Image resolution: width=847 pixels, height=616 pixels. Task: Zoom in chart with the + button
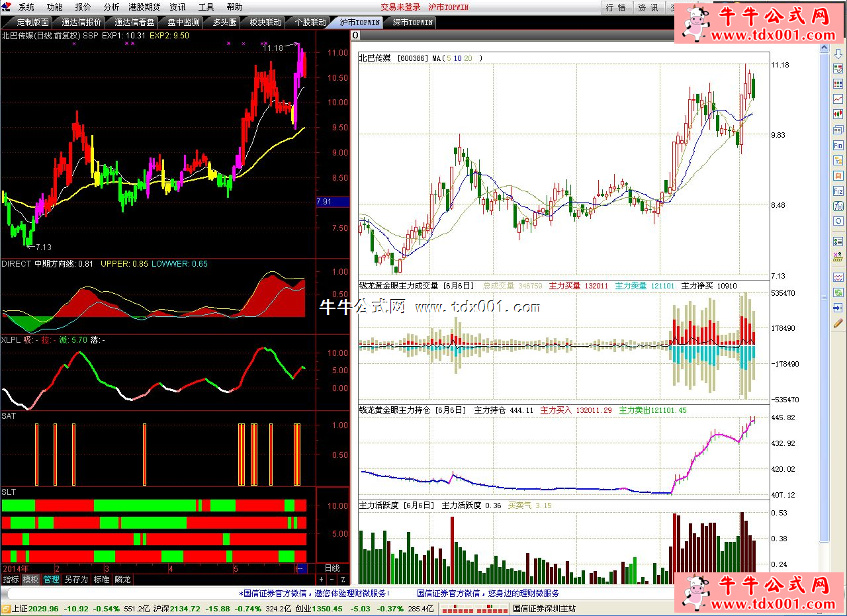pyautogui.click(x=322, y=580)
